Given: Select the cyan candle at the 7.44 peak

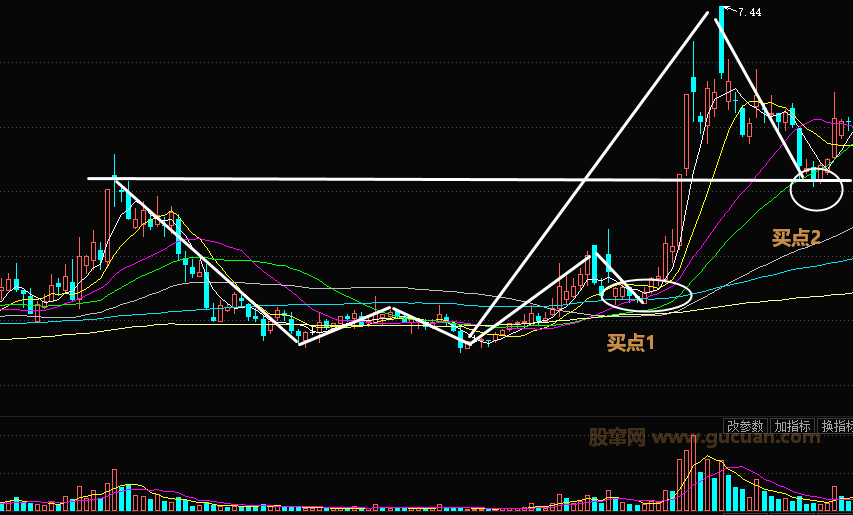Looking at the screenshot, I should click(720, 42).
